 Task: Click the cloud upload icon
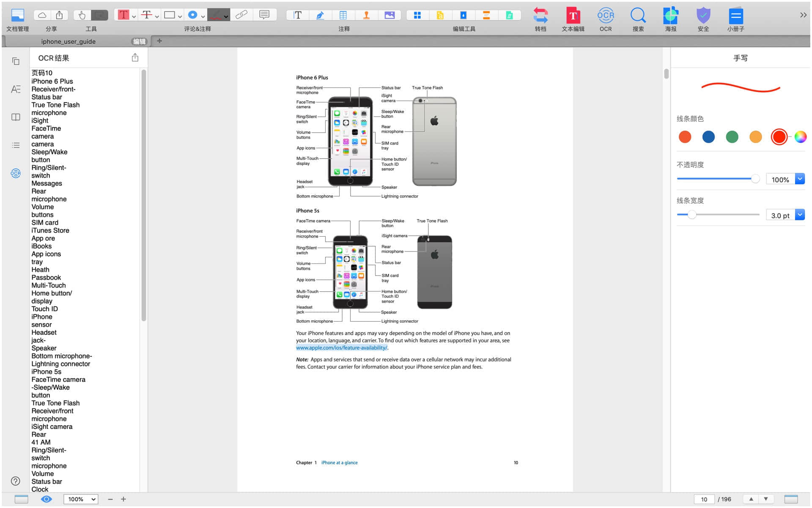coord(42,15)
